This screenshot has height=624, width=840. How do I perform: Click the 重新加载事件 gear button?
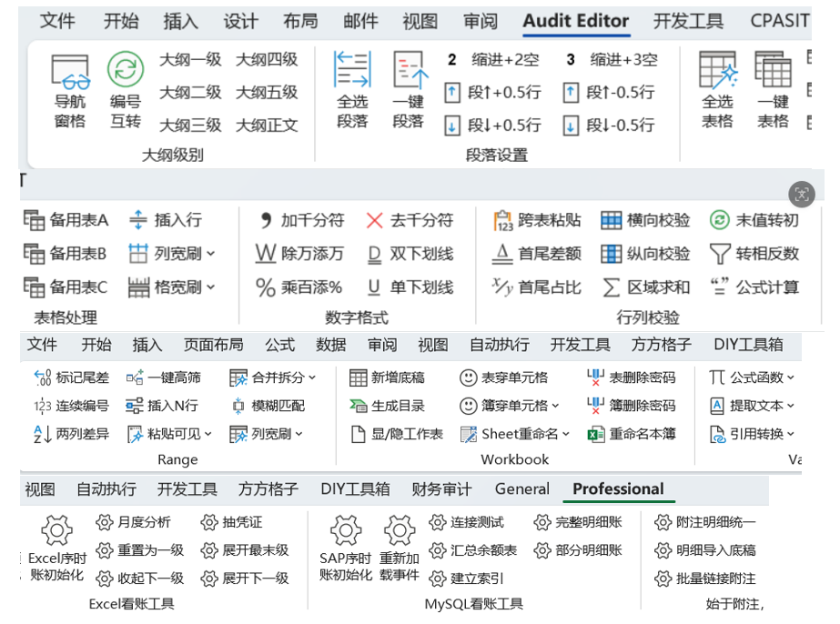pos(400,549)
